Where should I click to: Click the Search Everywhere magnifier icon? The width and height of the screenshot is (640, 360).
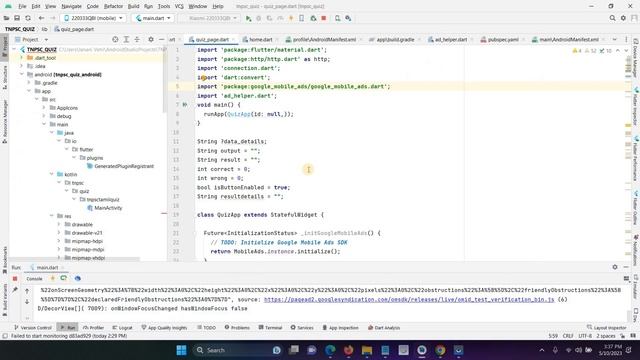click(612, 18)
